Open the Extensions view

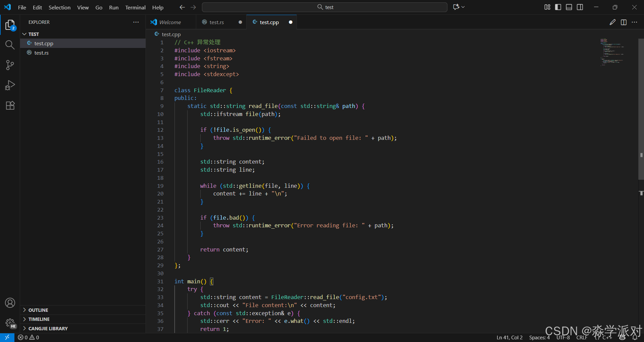[x=10, y=105]
